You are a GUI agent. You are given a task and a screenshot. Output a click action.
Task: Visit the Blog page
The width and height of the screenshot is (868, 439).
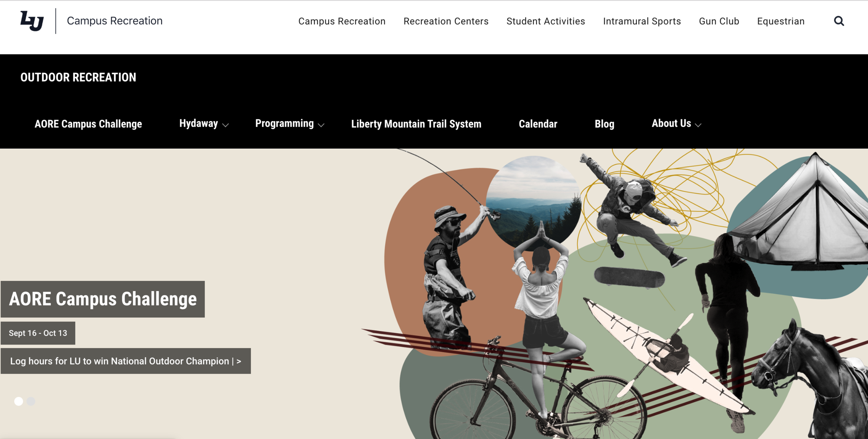604,124
